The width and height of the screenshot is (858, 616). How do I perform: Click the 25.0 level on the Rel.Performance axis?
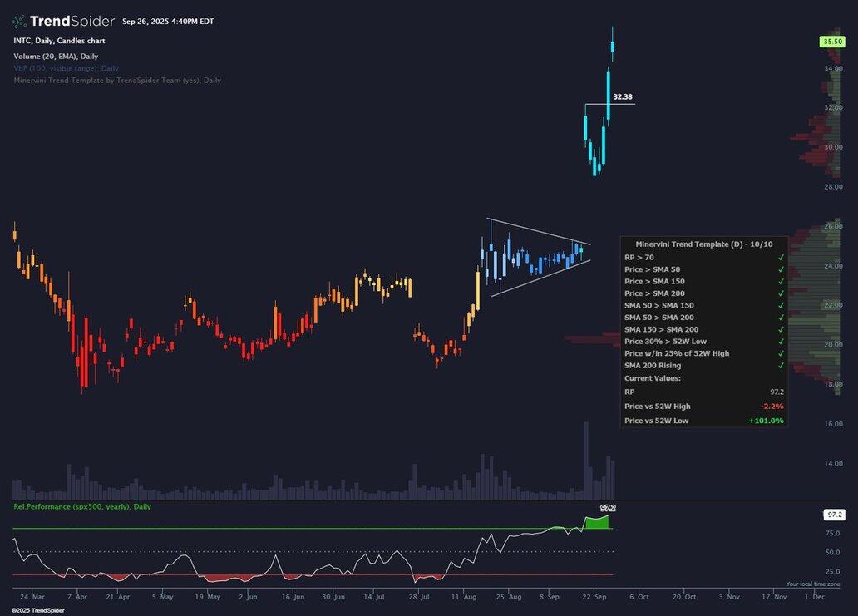point(832,572)
